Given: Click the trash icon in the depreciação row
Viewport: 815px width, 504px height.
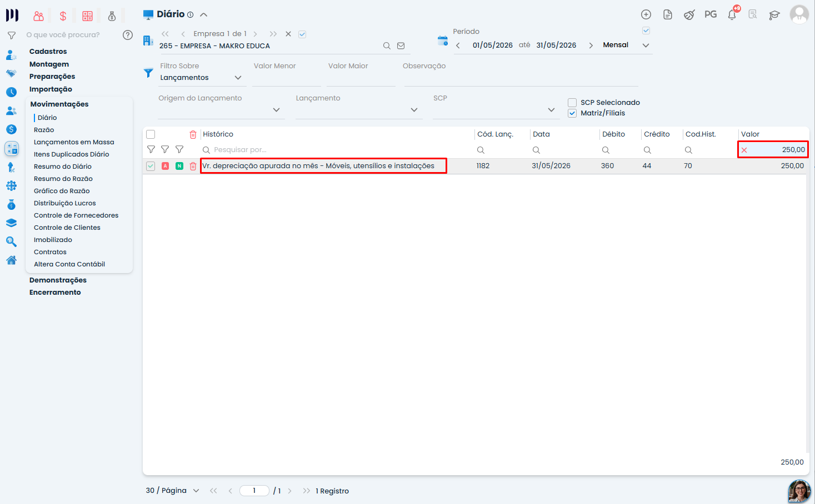Looking at the screenshot, I should coord(193,166).
